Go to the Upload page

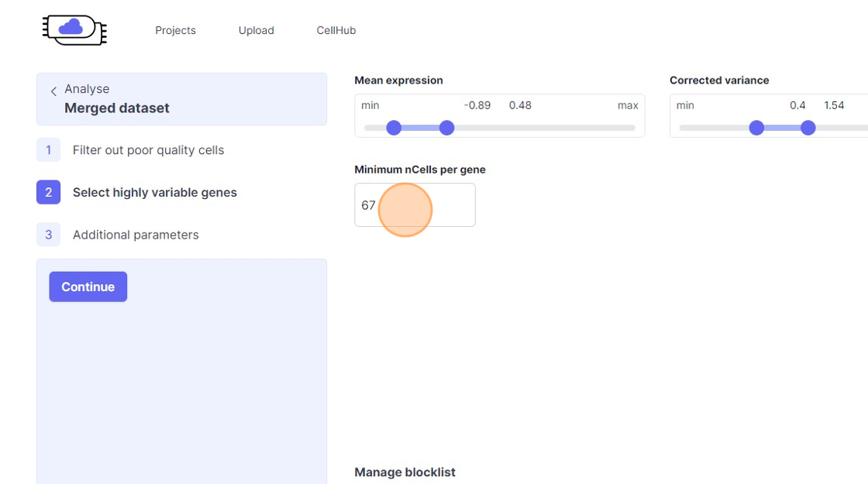(256, 30)
